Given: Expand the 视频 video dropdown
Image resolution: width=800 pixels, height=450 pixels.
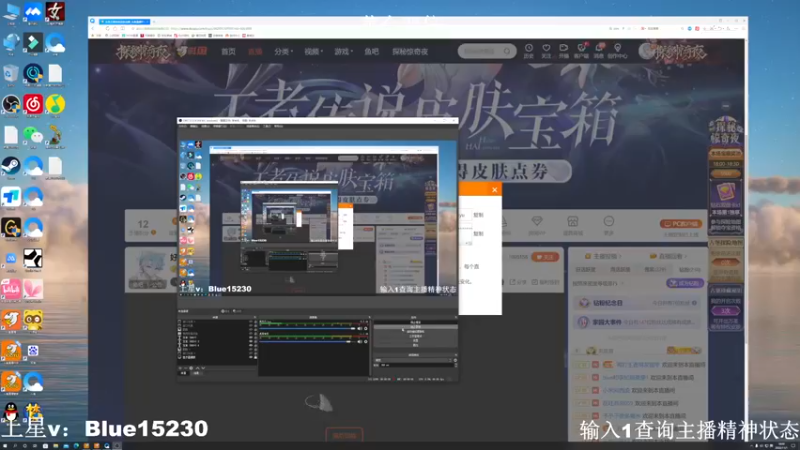Looking at the screenshot, I should pos(313,52).
